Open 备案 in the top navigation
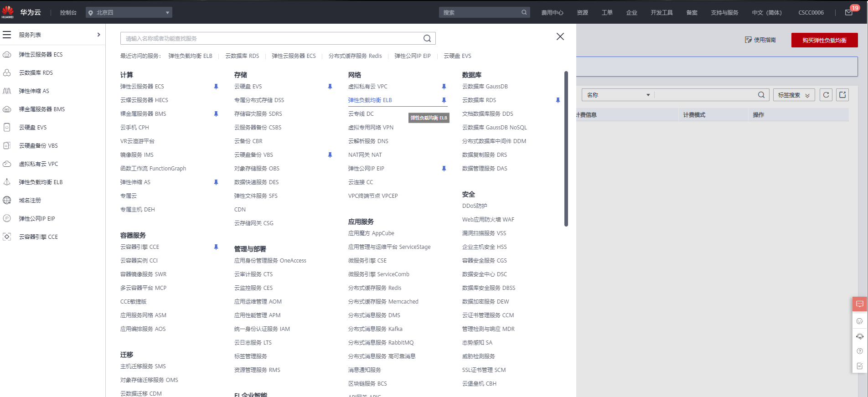868x397 pixels. (x=692, y=13)
